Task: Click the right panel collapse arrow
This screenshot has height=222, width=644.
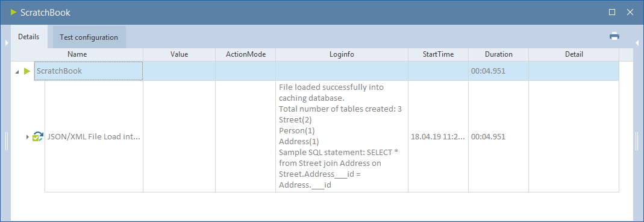Action: (x=637, y=42)
